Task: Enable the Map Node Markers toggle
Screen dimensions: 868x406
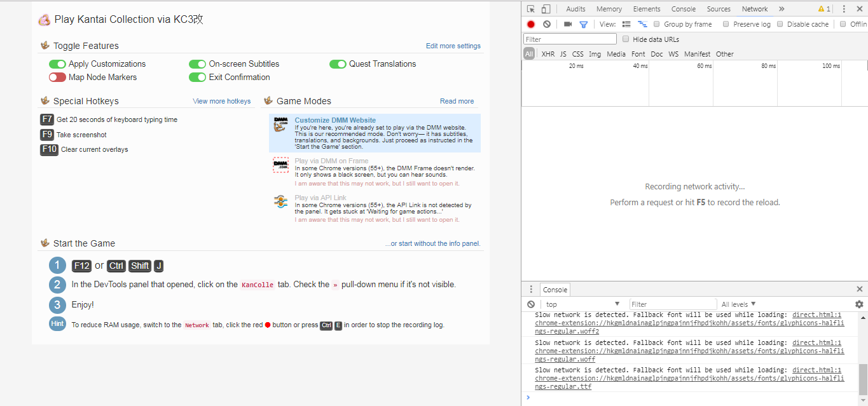Action: click(57, 77)
